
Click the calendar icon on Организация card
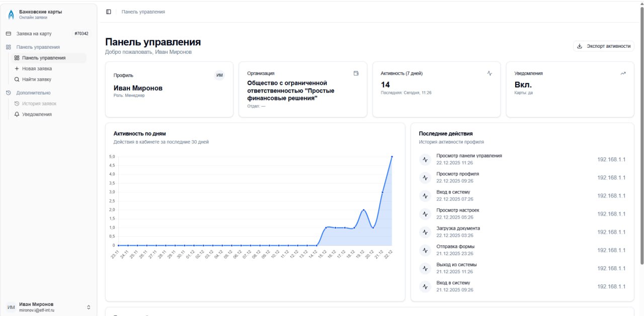click(356, 73)
